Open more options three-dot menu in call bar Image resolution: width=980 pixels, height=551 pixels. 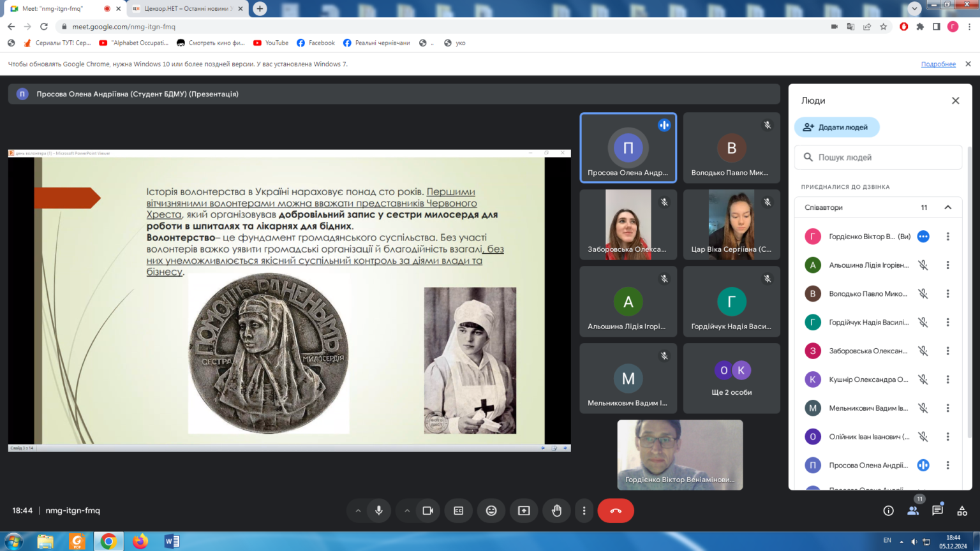[x=584, y=511]
